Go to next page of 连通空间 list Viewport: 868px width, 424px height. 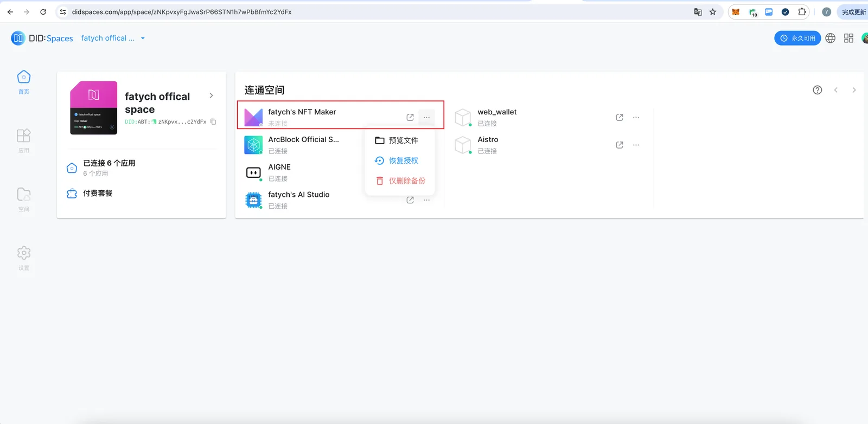(x=854, y=90)
